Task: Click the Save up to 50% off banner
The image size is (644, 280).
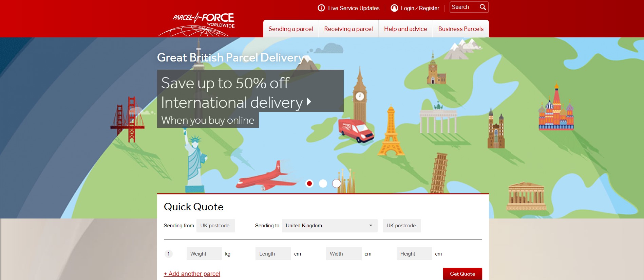Action: click(250, 91)
